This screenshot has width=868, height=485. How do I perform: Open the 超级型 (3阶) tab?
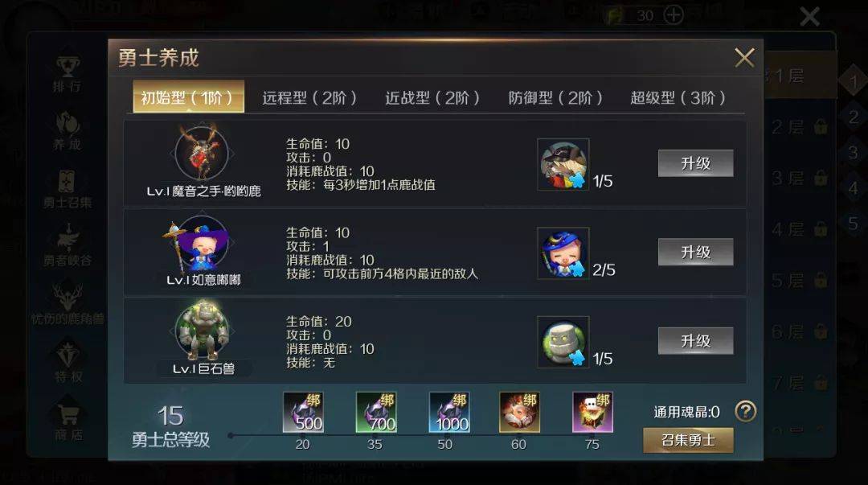click(x=678, y=98)
